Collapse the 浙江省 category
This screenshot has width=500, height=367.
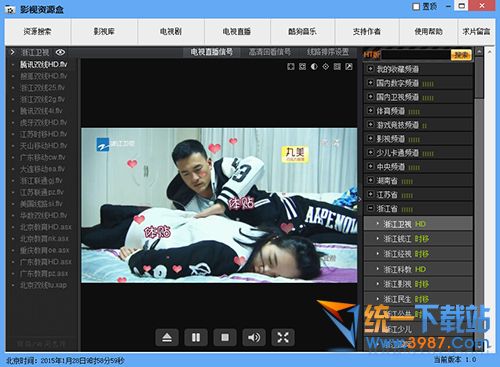click(370, 208)
